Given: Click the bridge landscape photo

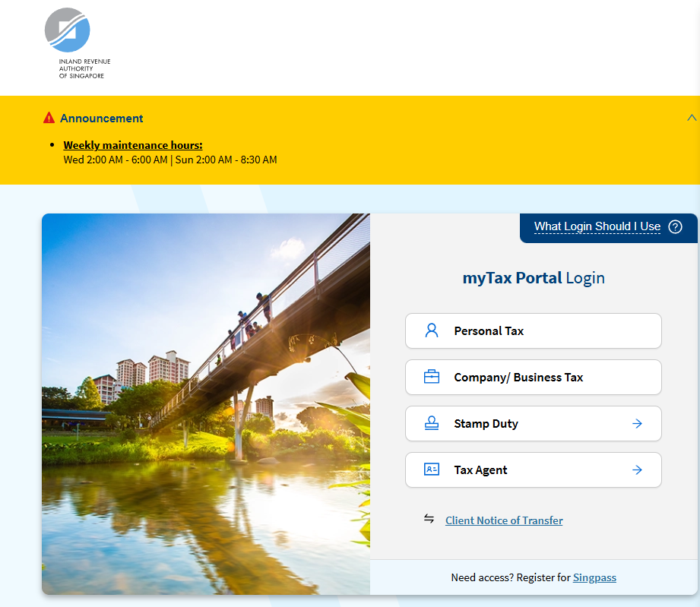Looking at the screenshot, I should click(x=206, y=404).
